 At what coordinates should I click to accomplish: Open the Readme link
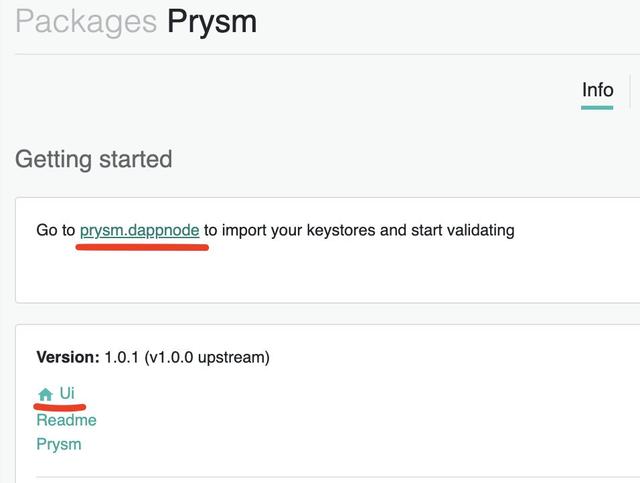pyautogui.click(x=67, y=420)
